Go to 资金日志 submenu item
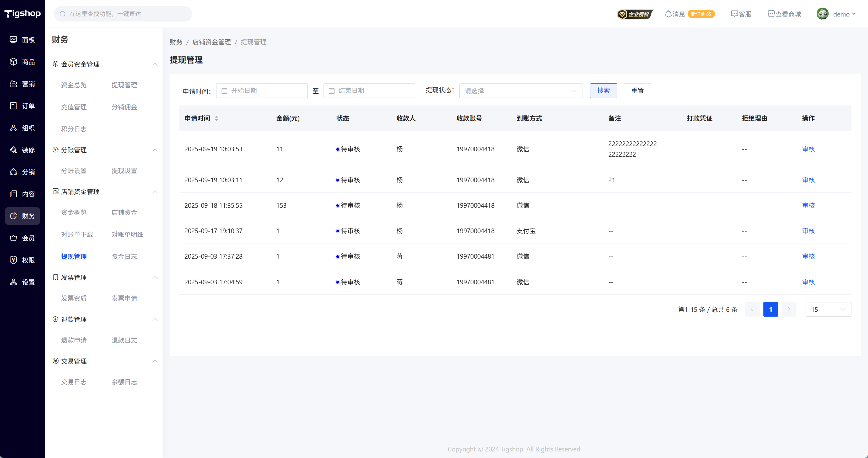This screenshot has height=458, width=868. (124, 256)
